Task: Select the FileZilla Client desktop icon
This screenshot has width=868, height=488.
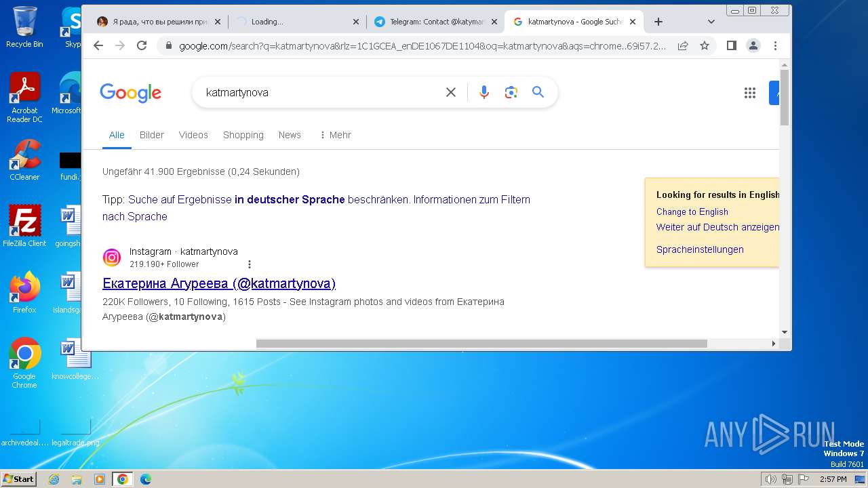Action: (x=24, y=226)
